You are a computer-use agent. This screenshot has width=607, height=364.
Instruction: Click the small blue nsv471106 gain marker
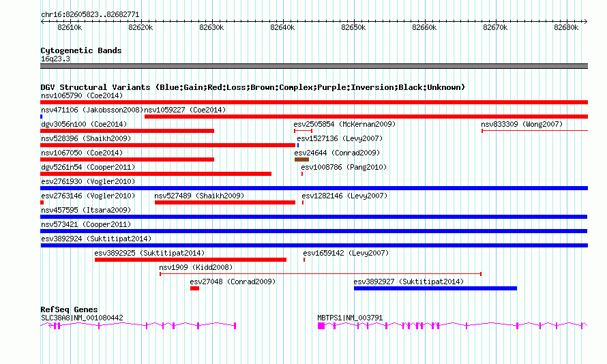tap(42, 117)
